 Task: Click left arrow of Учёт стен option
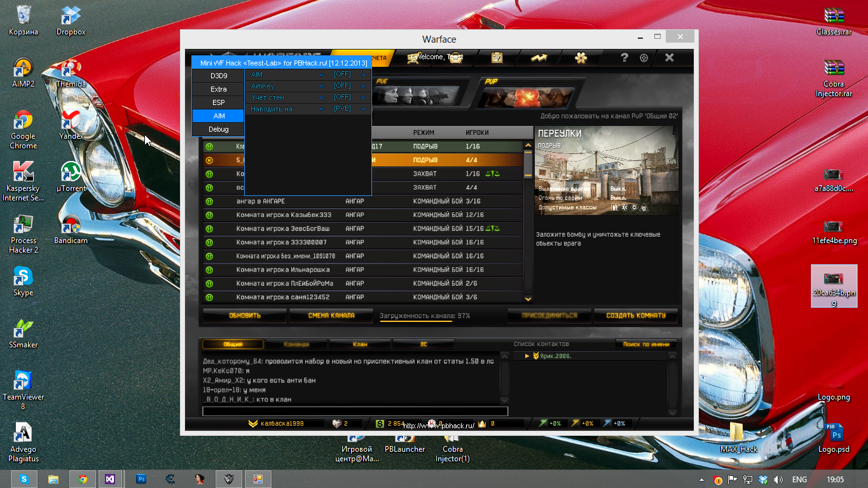pos(321,98)
